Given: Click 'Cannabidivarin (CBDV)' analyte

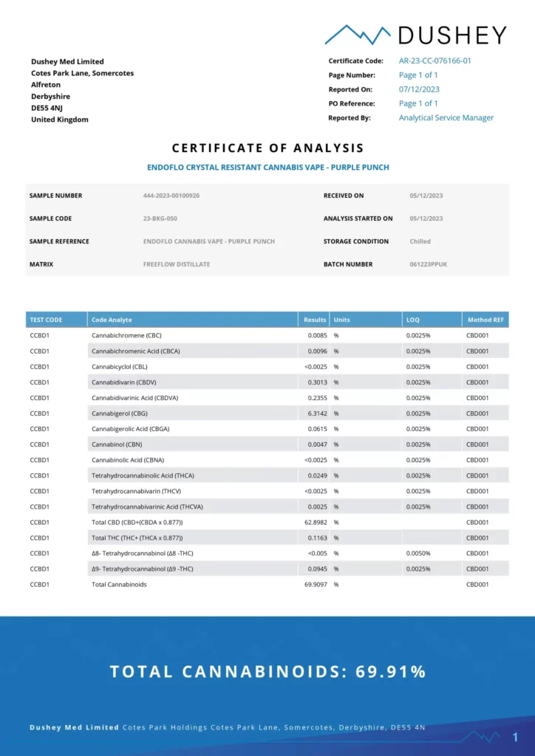Looking at the screenshot, I should tap(123, 382).
